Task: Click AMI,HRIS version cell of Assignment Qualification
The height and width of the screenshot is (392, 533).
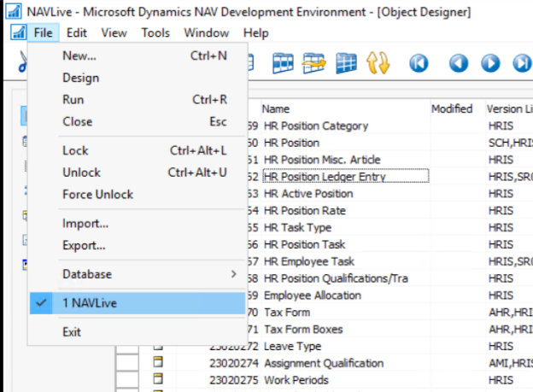Action: tap(509, 363)
